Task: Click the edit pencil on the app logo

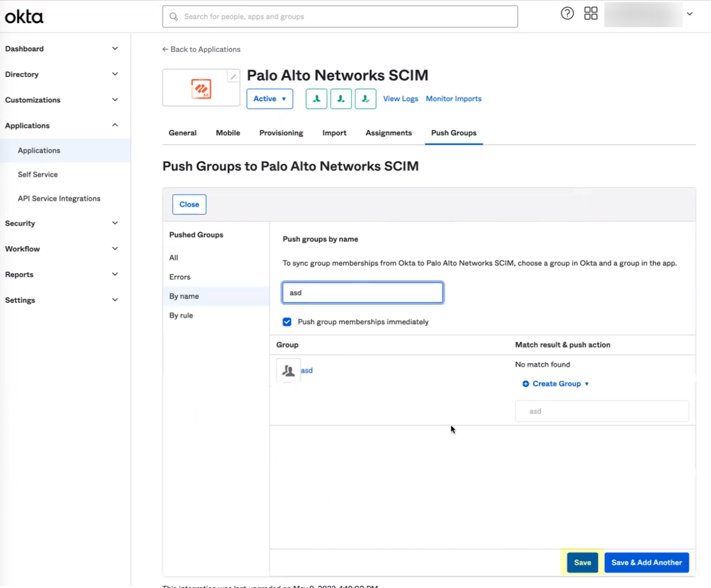Action: [233, 76]
